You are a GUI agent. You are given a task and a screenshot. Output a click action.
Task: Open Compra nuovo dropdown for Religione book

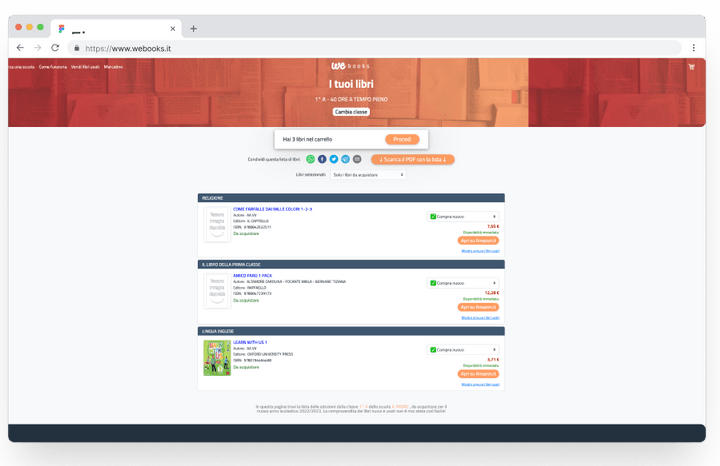pyautogui.click(x=463, y=216)
